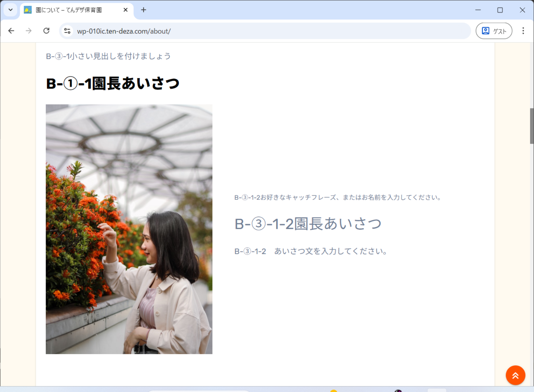The image size is (534, 392).
Task: Click the bold heading B-①-1園長あいさつ
Action: (113, 83)
